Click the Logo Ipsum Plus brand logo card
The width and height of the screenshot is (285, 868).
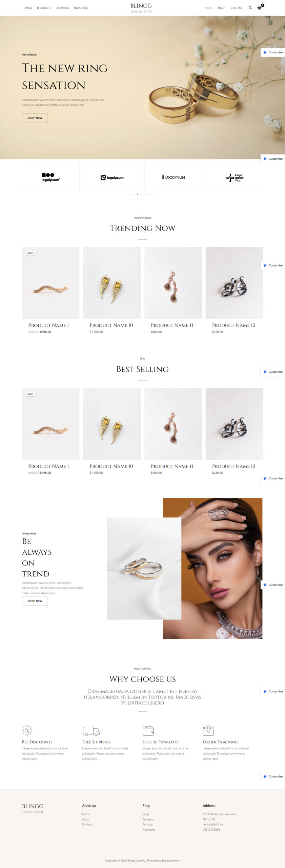click(234, 178)
